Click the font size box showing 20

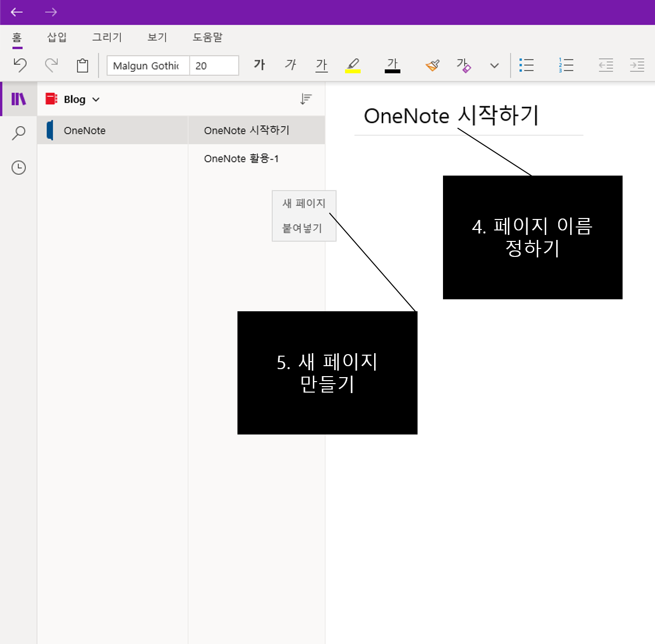pos(214,65)
